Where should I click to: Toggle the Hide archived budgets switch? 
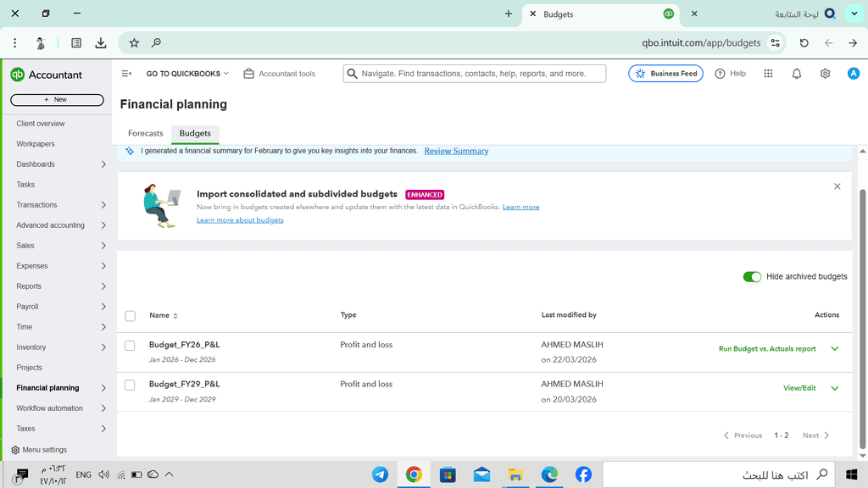click(752, 277)
